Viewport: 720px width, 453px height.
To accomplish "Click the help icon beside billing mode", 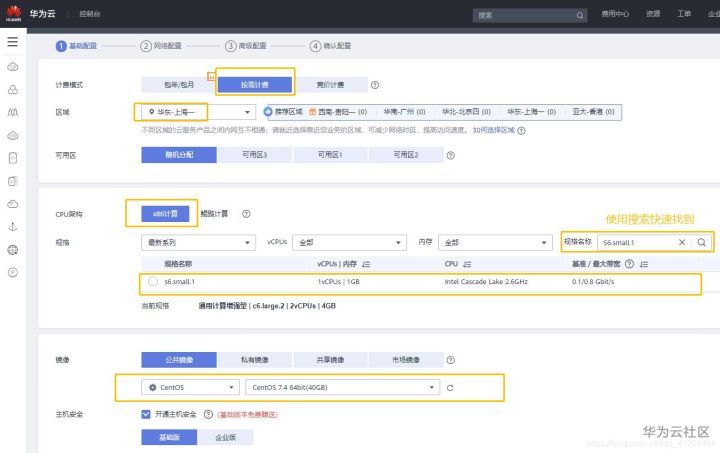I will click(375, 85).
